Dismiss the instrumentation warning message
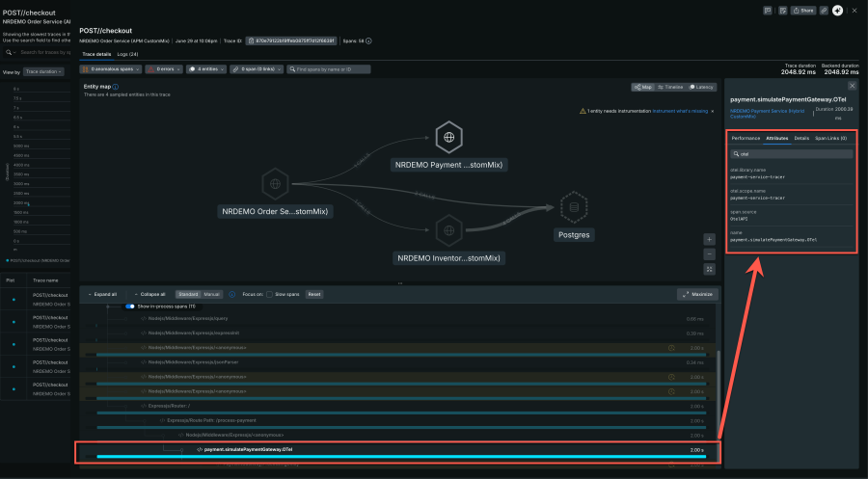 pyautogui.click(x=713, y=111)
